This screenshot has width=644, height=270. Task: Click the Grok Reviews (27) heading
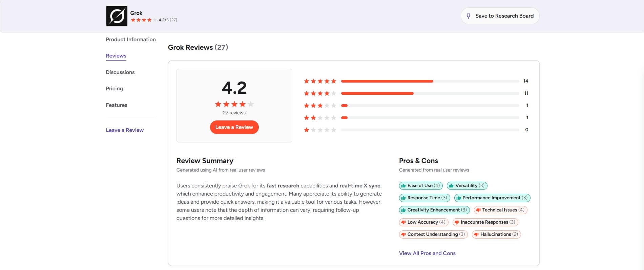pos(198,47)
